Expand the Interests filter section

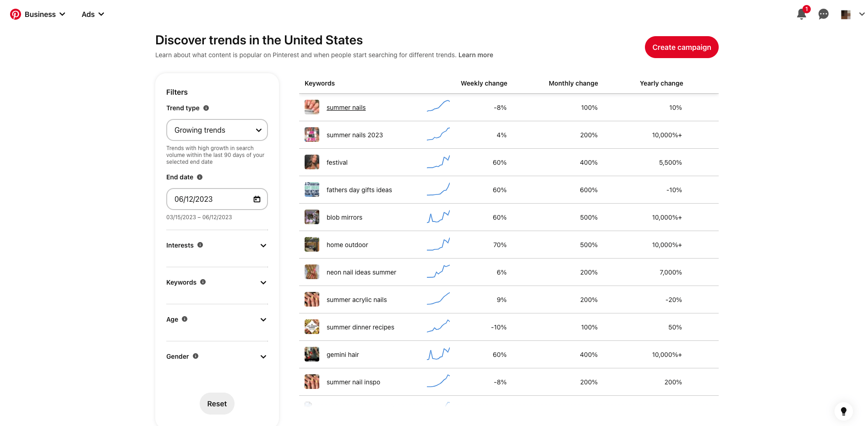point(263,245)
